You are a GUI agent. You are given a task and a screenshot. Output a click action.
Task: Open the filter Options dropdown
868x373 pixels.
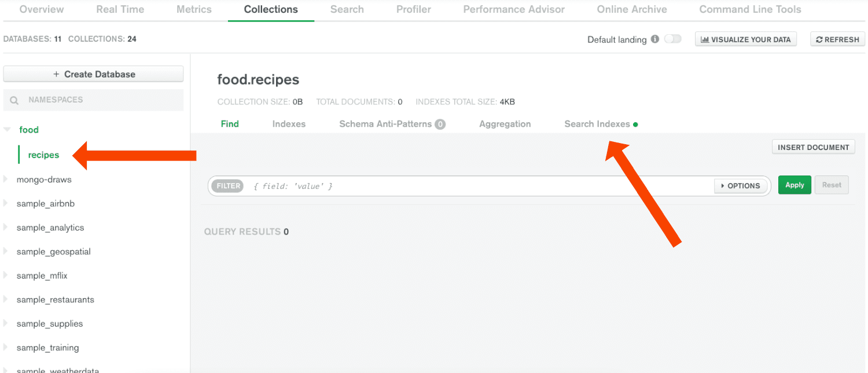[741, 186]
